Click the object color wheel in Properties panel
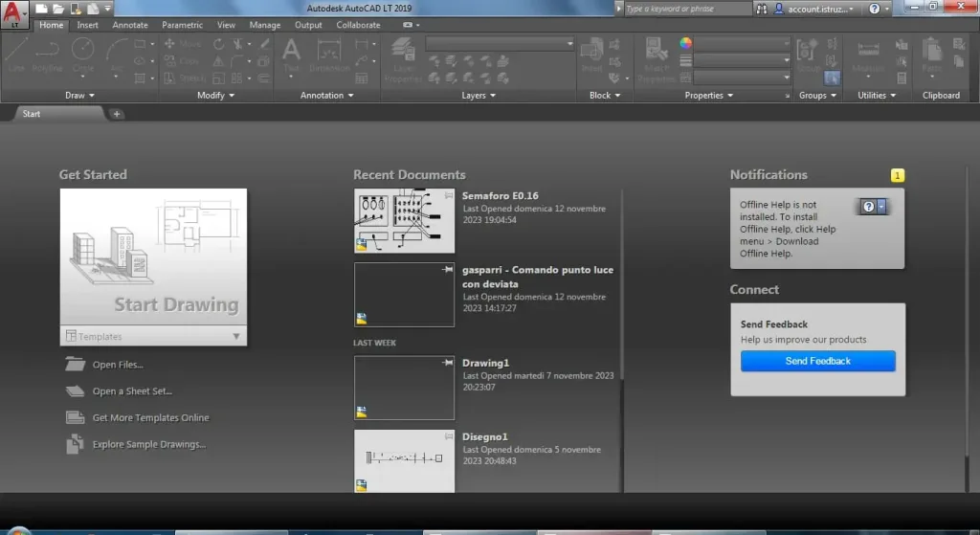The height and width of the screenshot is (535, 980). tap(685, 43)
